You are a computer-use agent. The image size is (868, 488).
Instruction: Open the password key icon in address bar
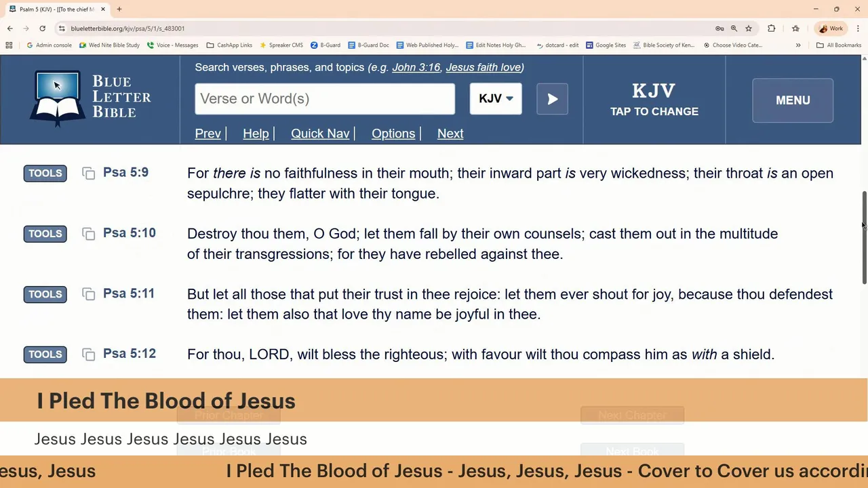719,28
